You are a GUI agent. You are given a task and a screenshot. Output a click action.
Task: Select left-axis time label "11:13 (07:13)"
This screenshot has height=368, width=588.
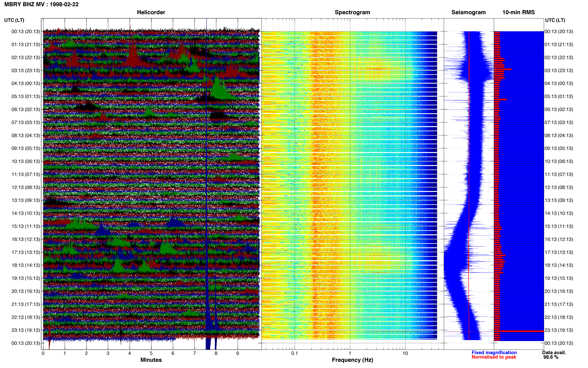point(26,174)
